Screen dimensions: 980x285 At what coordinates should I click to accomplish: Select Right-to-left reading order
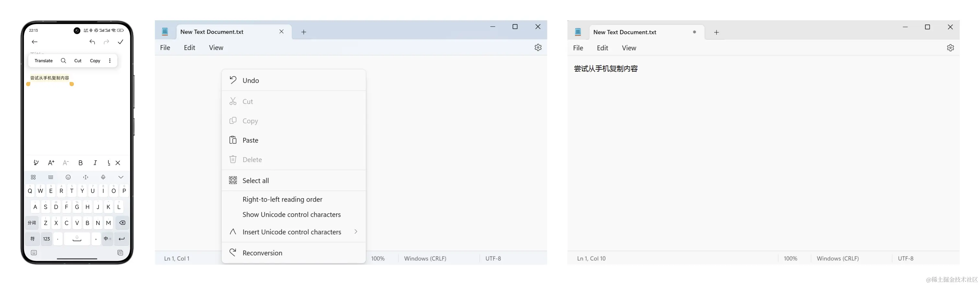pyautogui.click(x=294, y=199)
